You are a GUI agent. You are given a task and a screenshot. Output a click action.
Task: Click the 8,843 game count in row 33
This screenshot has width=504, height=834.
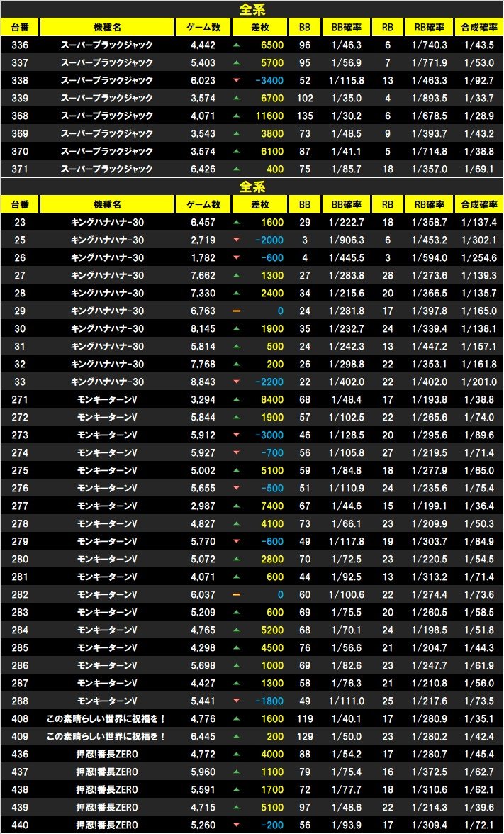[203, 382]
